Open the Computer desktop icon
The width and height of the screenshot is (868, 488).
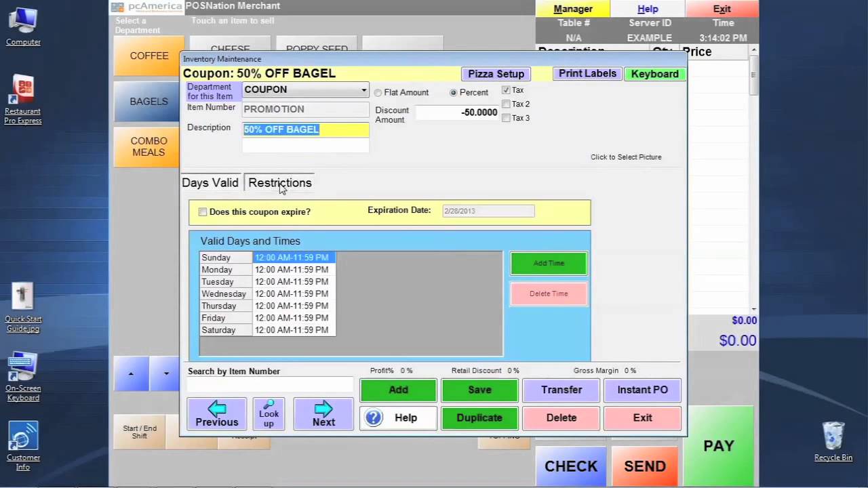tap(23, 27)
